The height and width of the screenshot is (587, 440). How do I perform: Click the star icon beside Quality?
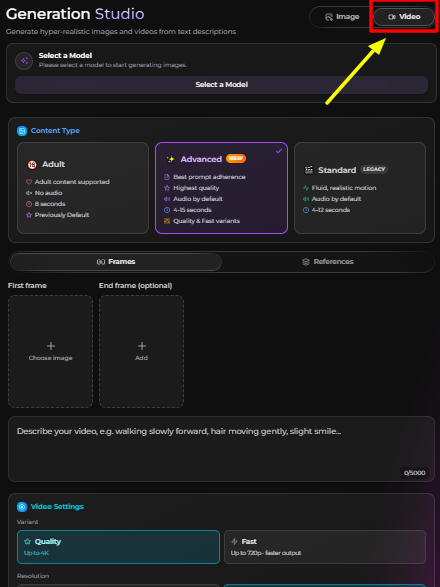pos(27,542)
